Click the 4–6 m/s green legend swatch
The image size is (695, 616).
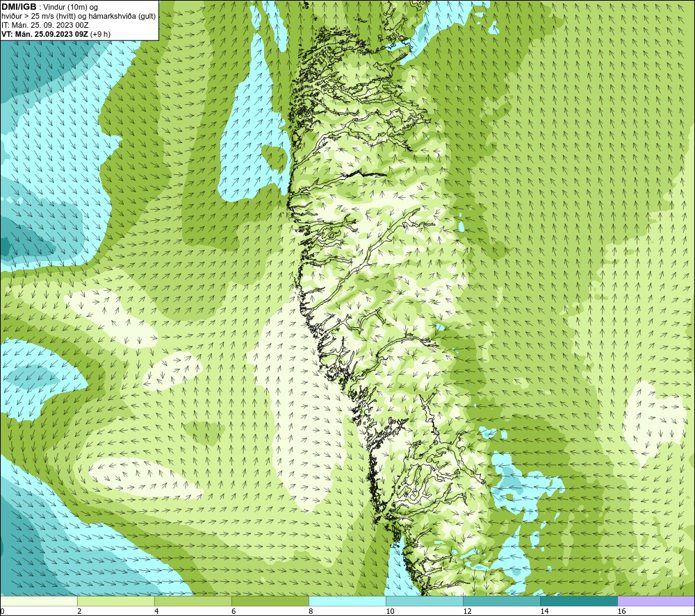193,601
